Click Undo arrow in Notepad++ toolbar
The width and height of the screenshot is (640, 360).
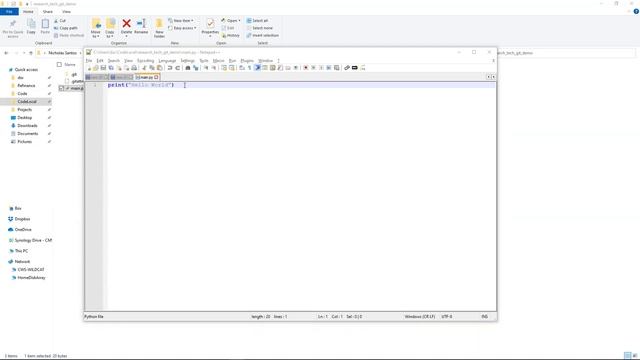[170, 68]
